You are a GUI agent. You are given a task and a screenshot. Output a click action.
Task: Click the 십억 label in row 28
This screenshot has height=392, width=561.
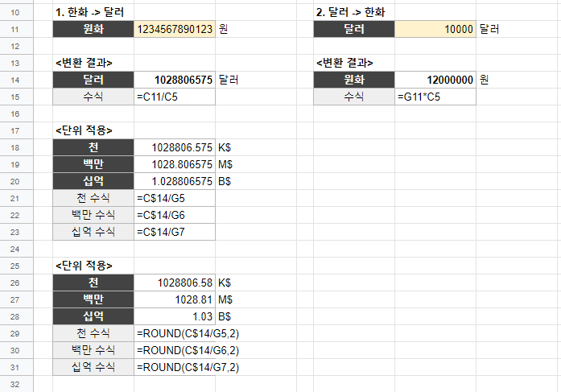(x=93, y=316)
